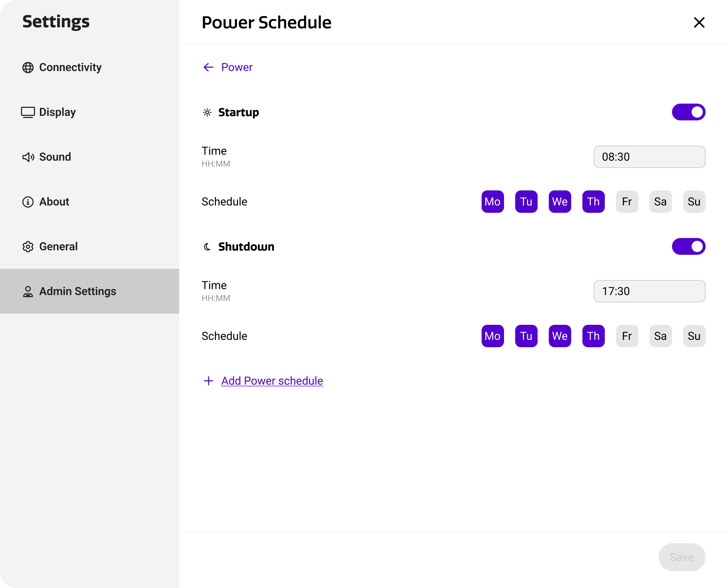Click the Startup time field 08:30
Screen dimensions: 728x588
649,157
